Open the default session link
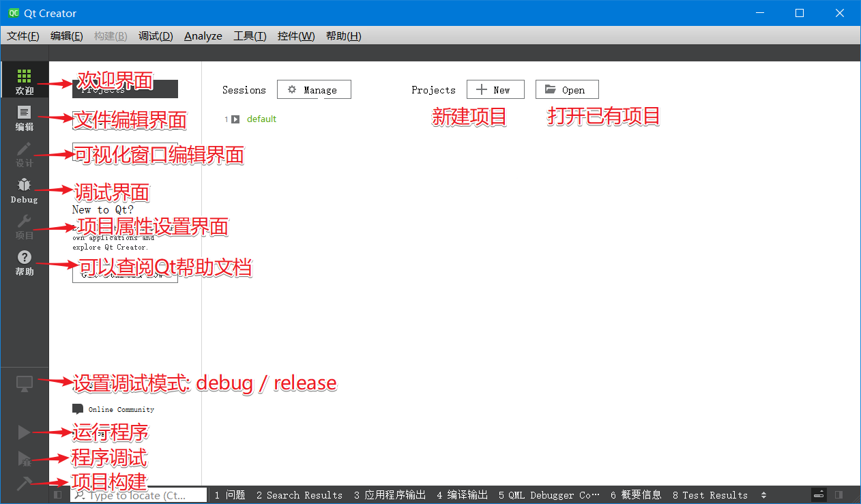Viewport: 861px width, 504px height. tap(261, 119)
